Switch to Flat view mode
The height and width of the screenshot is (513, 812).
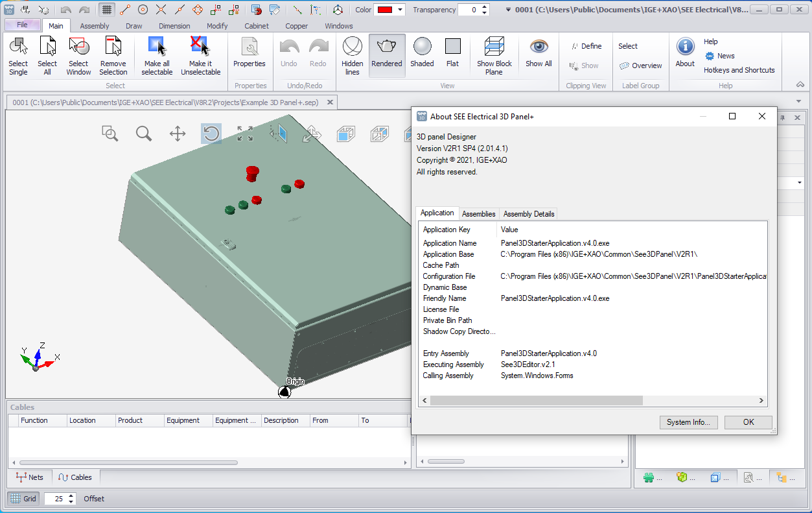click(452, 52)
